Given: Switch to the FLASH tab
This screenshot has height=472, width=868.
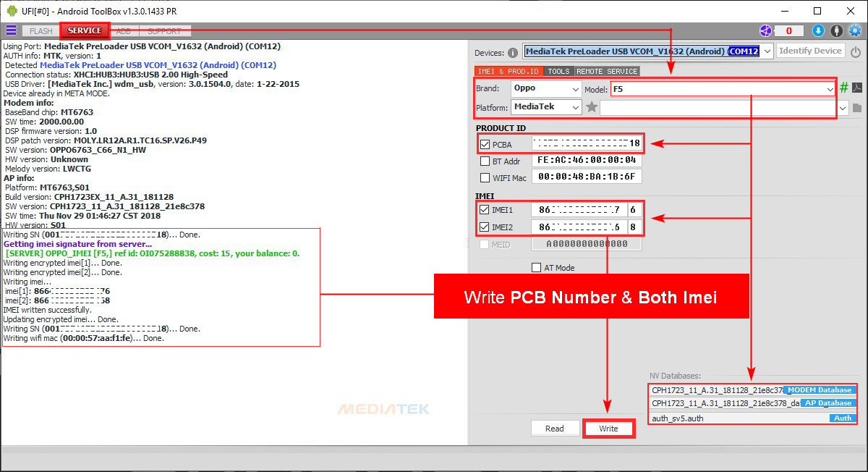Looking at the screenshot, I should coord(41,31).
